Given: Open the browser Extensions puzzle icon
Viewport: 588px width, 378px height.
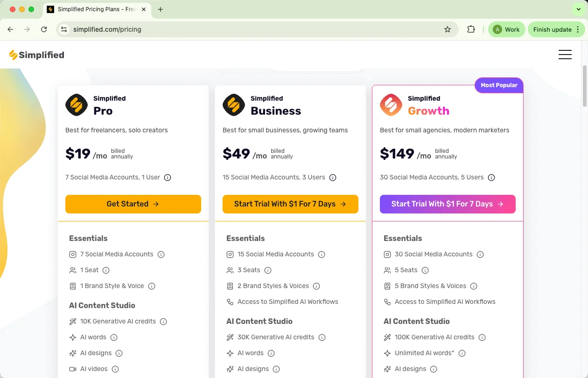Looking at the screenshot, I should [x=471, y=29].
